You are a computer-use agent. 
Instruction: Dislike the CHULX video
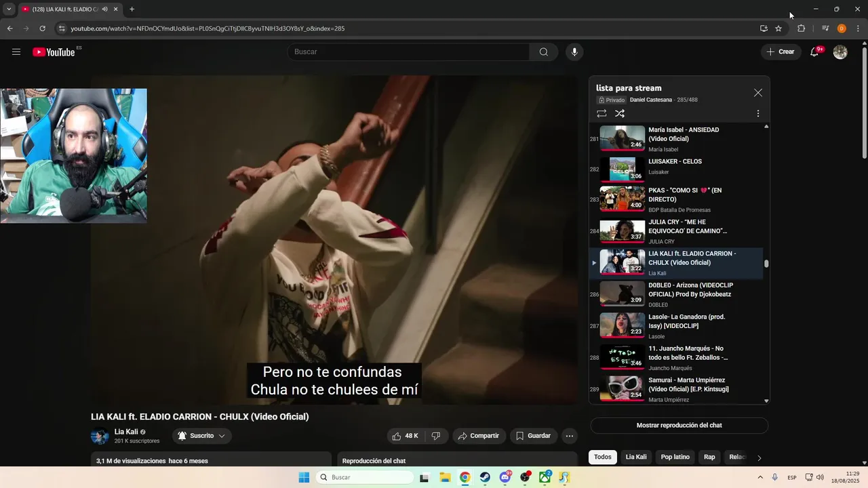[x=436, y=436]
